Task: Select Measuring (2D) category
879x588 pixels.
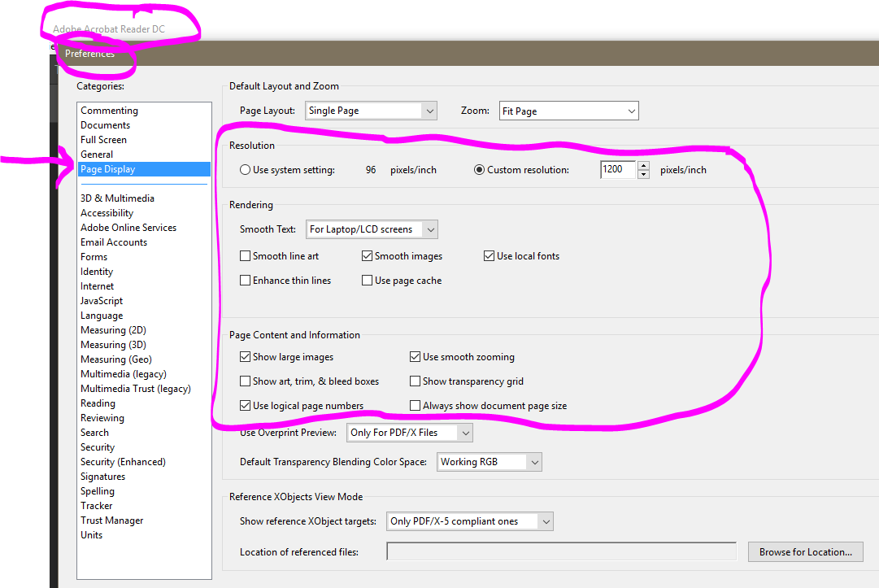Action: [113, 330]
